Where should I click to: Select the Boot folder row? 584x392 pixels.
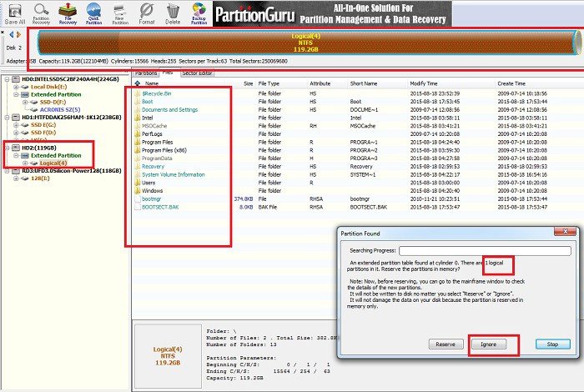tap(147, 101)
